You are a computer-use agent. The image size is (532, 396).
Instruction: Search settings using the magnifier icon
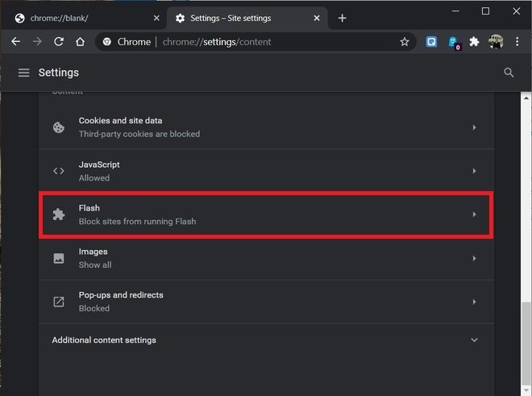[x=509, y=73]
